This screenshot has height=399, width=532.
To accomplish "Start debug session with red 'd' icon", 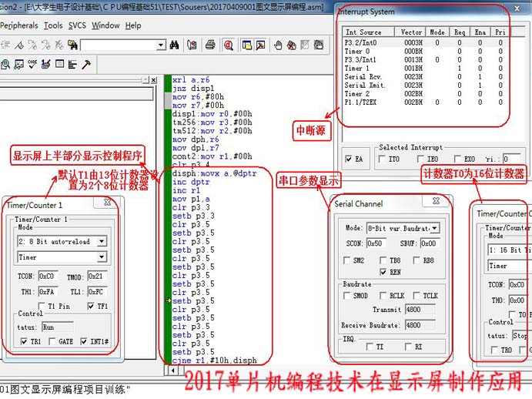I will (229, 45).
